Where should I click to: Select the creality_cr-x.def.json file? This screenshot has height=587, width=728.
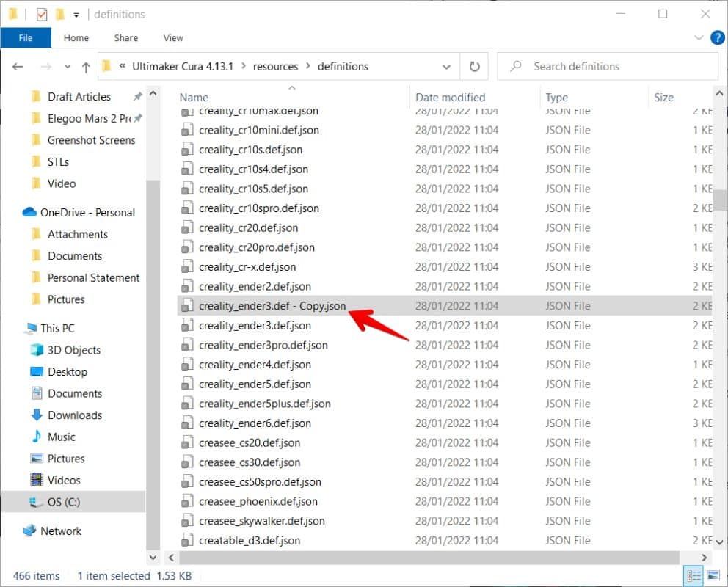pyautogui.click(x=445, y=267)
